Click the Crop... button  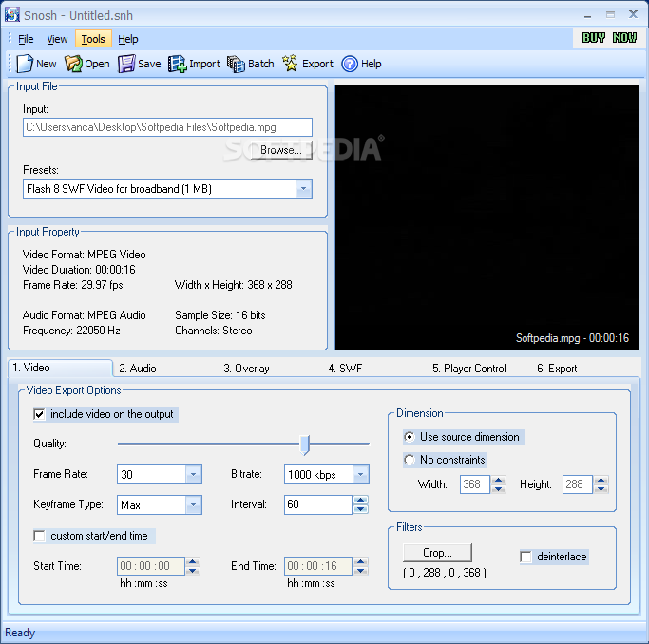click(437, 553)
